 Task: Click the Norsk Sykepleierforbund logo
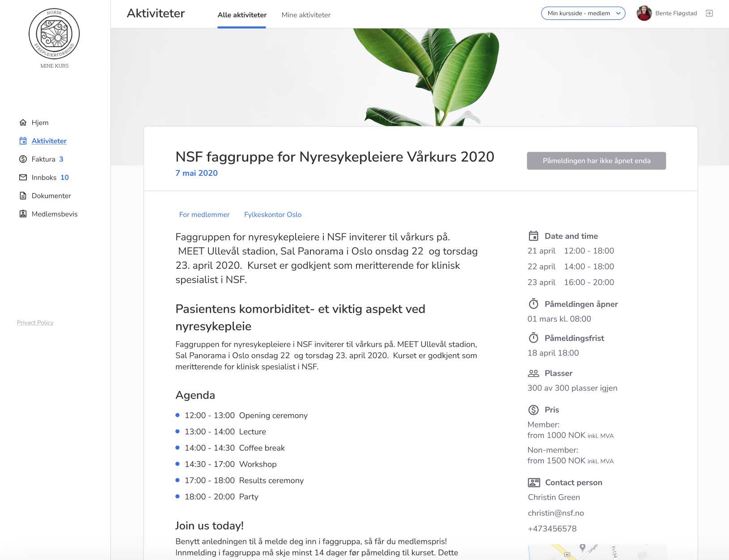[54, 34]
